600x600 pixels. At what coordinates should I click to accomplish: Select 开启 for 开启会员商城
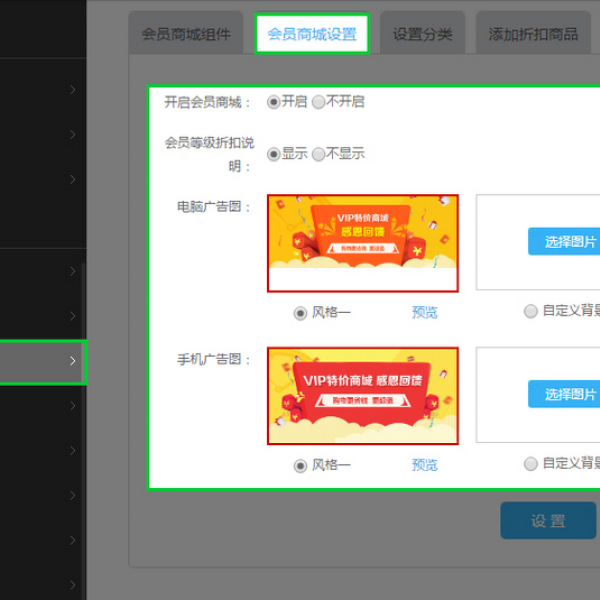pyautogui.click(x=274, y=102)
